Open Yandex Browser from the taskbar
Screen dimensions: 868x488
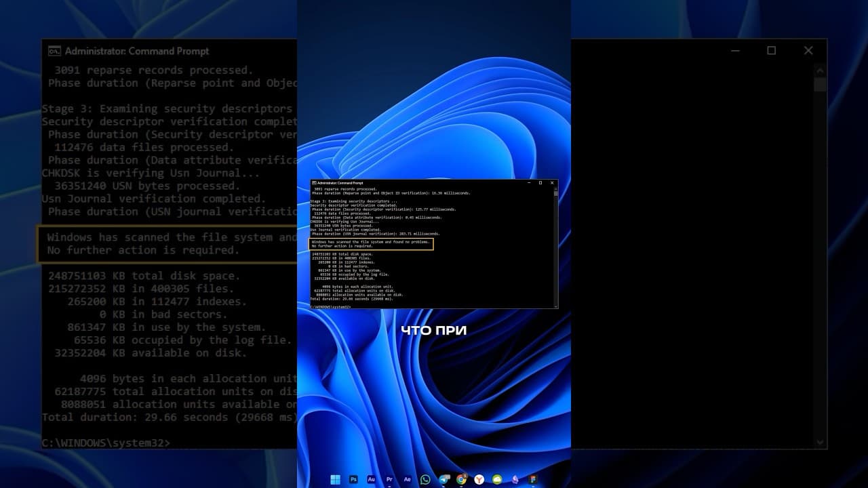[x=479, y=479]
